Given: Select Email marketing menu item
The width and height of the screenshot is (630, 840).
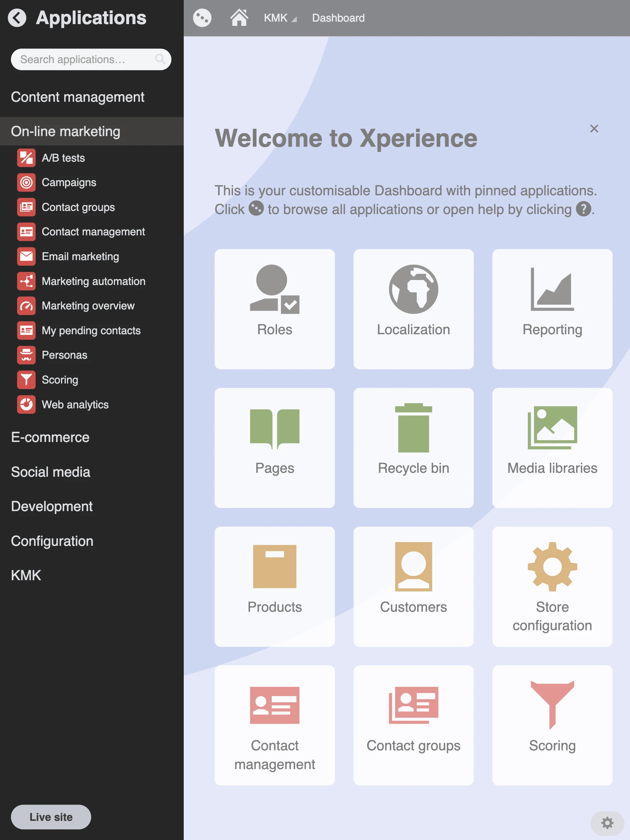Looking at the screenshot, I should [x=80, y=257].
